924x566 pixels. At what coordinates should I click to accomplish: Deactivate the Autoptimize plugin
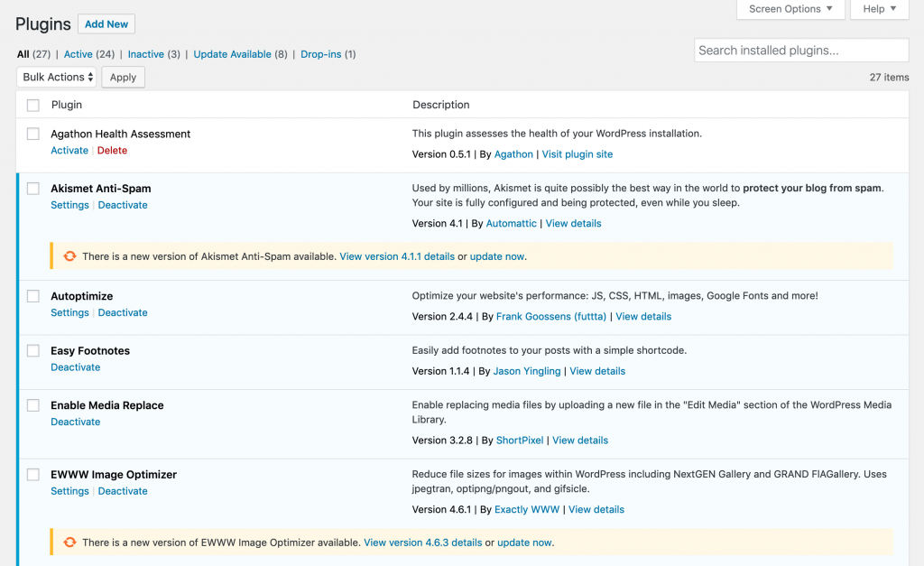point(123,312)
